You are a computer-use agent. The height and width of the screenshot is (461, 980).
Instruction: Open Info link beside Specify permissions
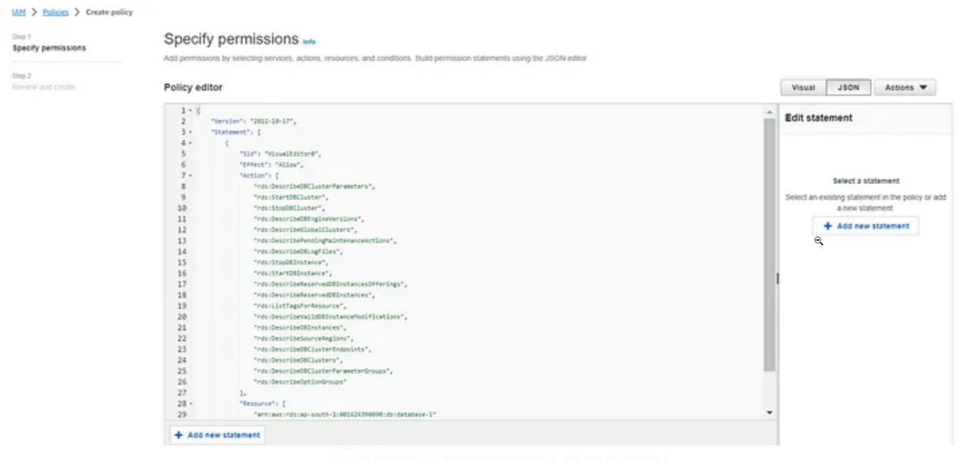309,42
